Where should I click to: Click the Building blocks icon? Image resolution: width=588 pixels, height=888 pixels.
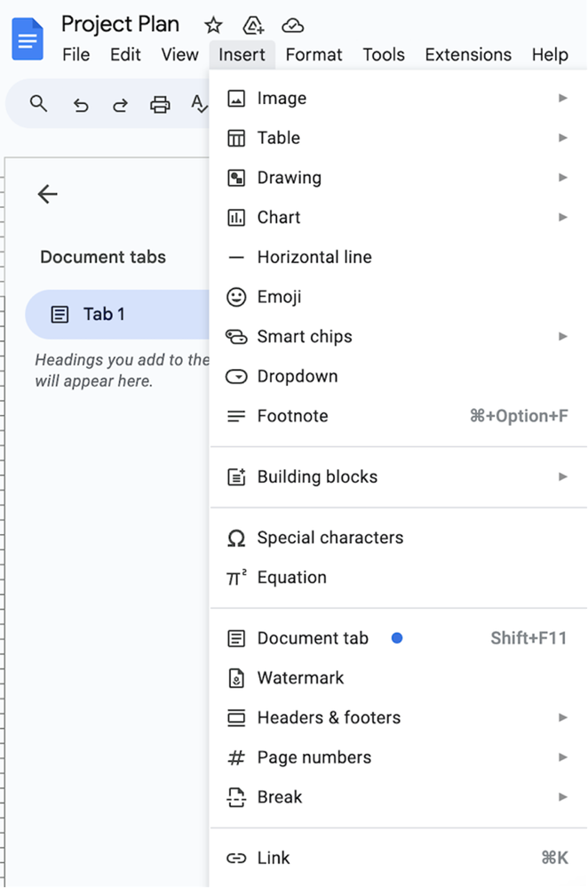(236, 476)
